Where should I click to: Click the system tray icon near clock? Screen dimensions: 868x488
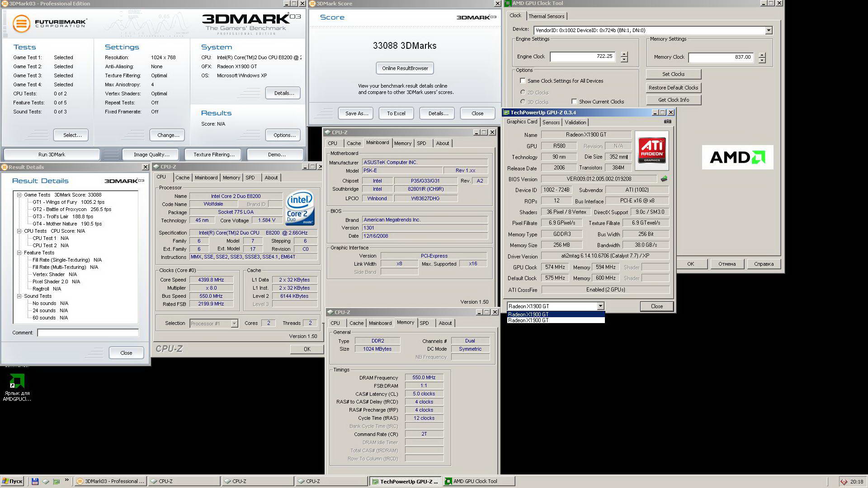pyautogui.click(x=844, y=482)
